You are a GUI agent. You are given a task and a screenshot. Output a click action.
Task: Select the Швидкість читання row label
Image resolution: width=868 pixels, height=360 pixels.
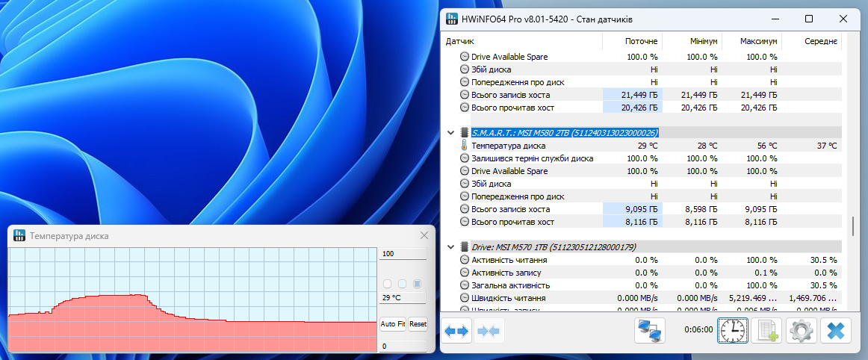tap(509, 298)
